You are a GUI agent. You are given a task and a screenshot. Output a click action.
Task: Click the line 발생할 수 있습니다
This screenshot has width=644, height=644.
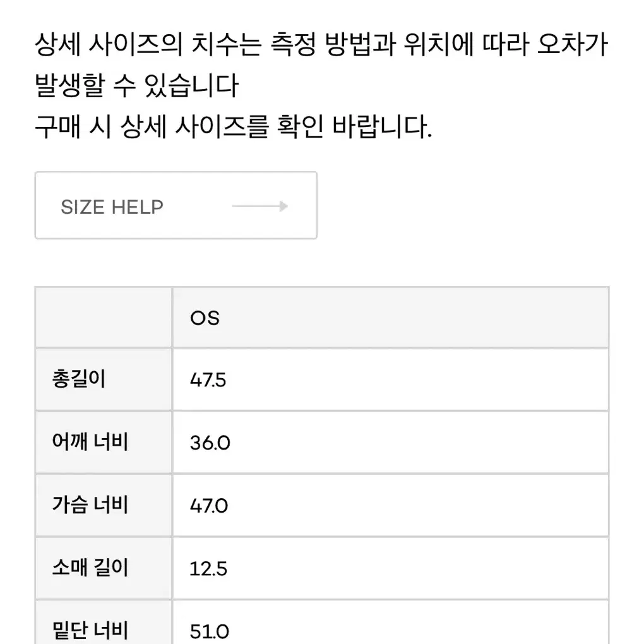coord(137,85)
